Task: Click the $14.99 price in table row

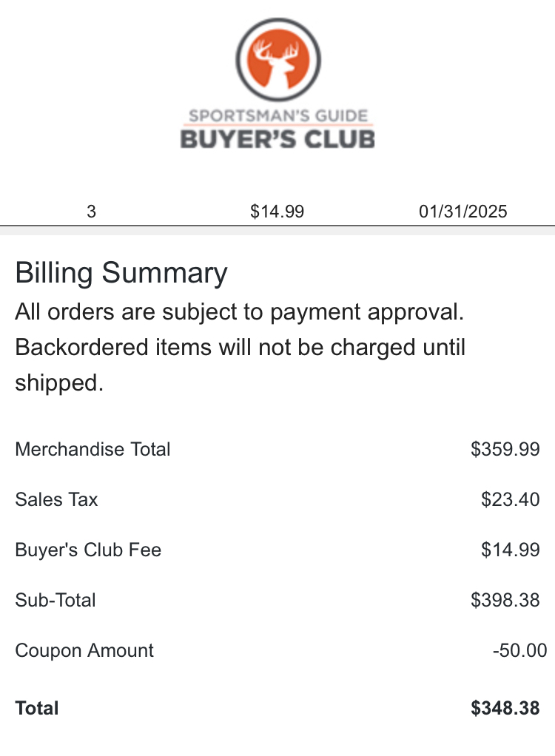Action: coord(277,211)
